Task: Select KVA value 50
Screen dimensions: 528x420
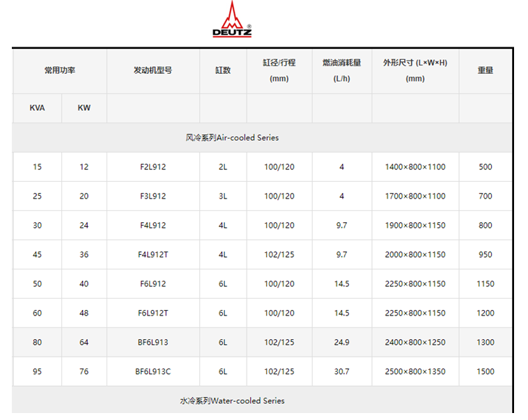Action: click(37, 284)
